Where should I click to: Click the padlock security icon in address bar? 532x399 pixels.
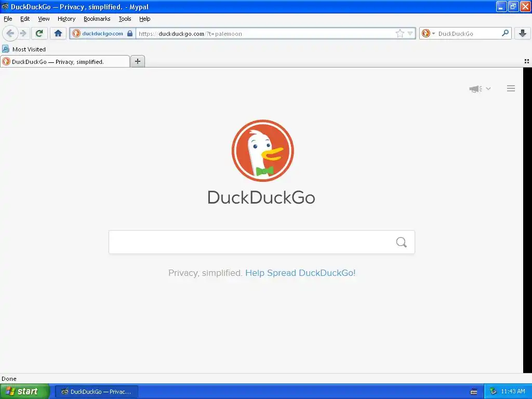(129, 33)
